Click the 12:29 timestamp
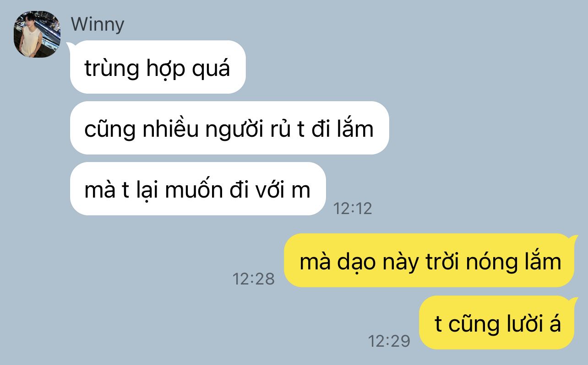The image size is (588, 365). click(389, 341)
